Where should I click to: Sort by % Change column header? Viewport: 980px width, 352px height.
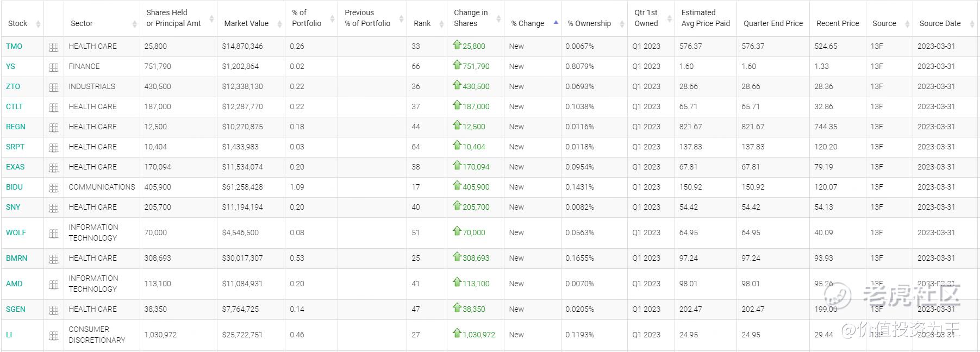[528, 23]
